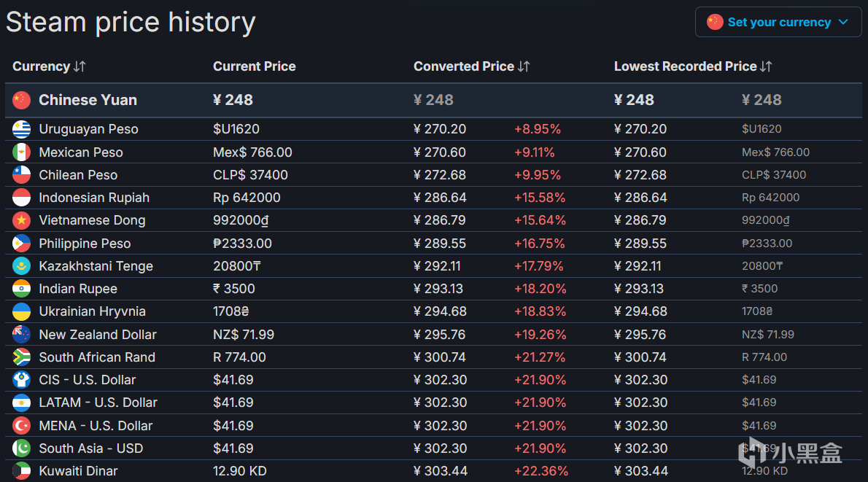Click the Chinese flag in header row

[21, 100]
